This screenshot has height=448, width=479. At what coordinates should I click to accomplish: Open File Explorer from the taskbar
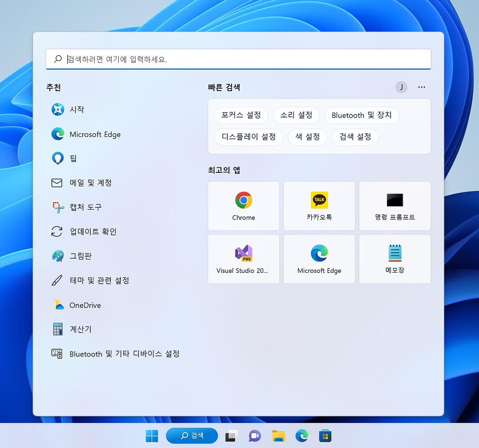tap(278, 436)
